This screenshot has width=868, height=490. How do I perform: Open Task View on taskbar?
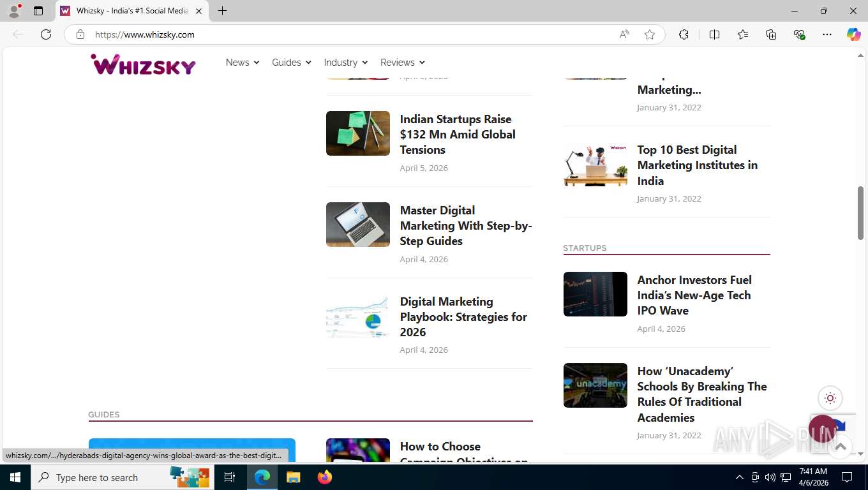pyautogui.click(x=230, y=477)
